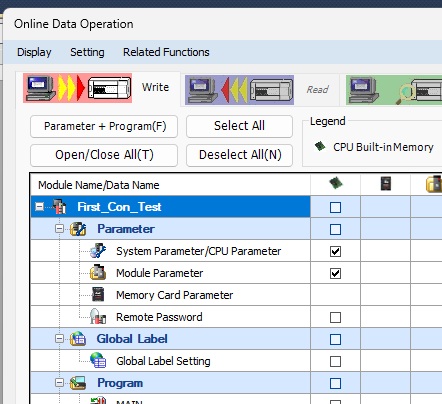Image resolution: width=442 pixels, height=404 pixels.
Task: Collapse the Global Label tree group
Action: (x=59, y=339)
